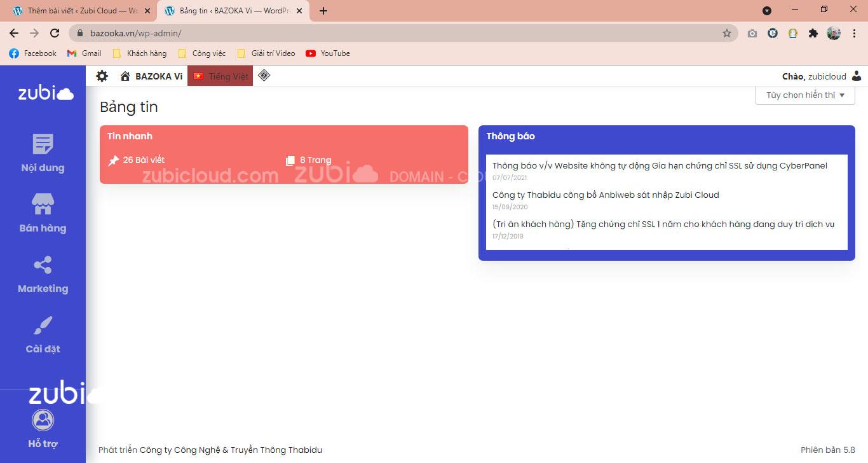
Task: Open Tri ân khách hàng SSL notice
Action: 663,225
